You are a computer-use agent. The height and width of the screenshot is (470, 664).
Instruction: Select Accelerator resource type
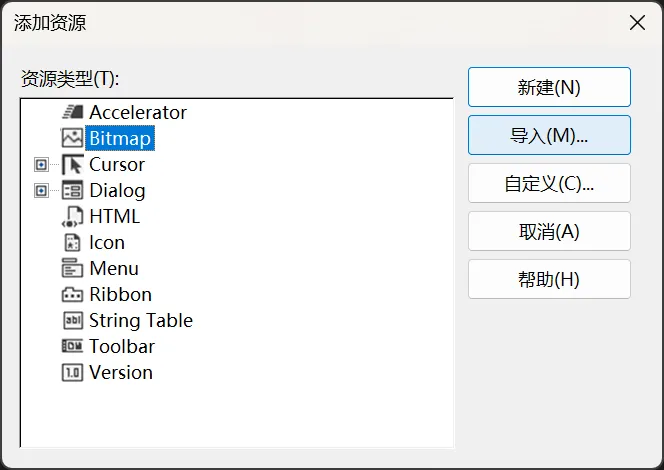pyautogui.click(x=138, y=113)
